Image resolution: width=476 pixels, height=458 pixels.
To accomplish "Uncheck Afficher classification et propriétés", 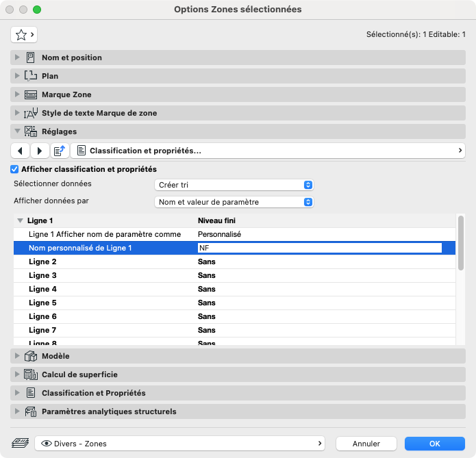I will pos(14,169).
